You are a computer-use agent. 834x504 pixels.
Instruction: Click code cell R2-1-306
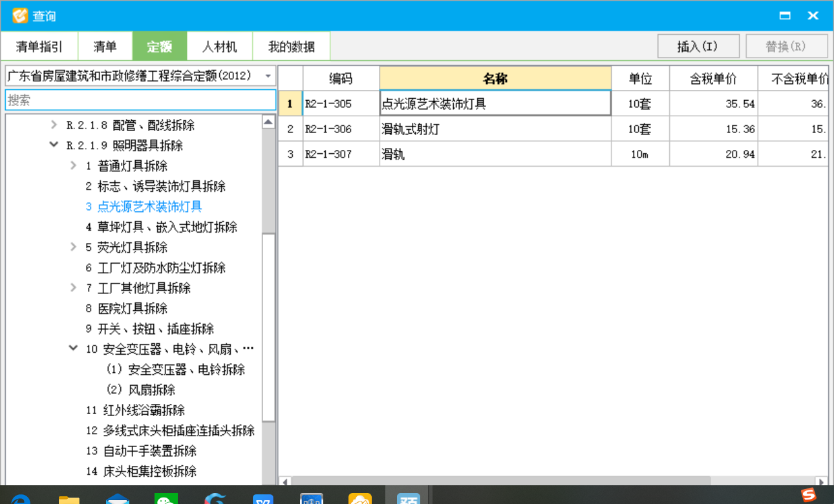point(341,129)
